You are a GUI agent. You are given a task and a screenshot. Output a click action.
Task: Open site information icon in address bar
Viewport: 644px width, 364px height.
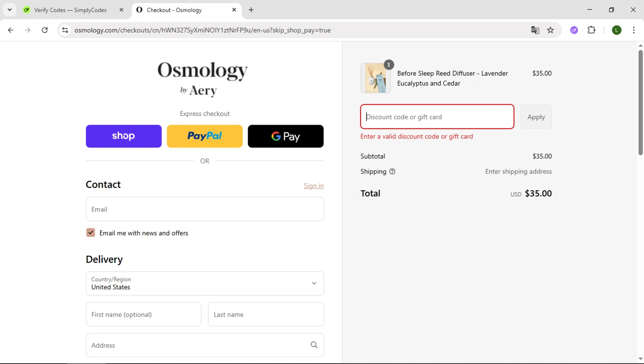pyautogui.click(x=65, y=30)
